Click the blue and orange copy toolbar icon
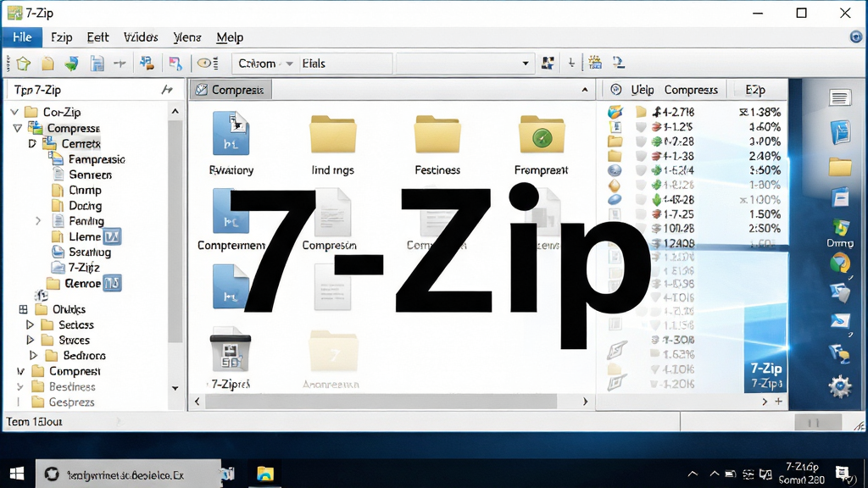 pos(147,63)
